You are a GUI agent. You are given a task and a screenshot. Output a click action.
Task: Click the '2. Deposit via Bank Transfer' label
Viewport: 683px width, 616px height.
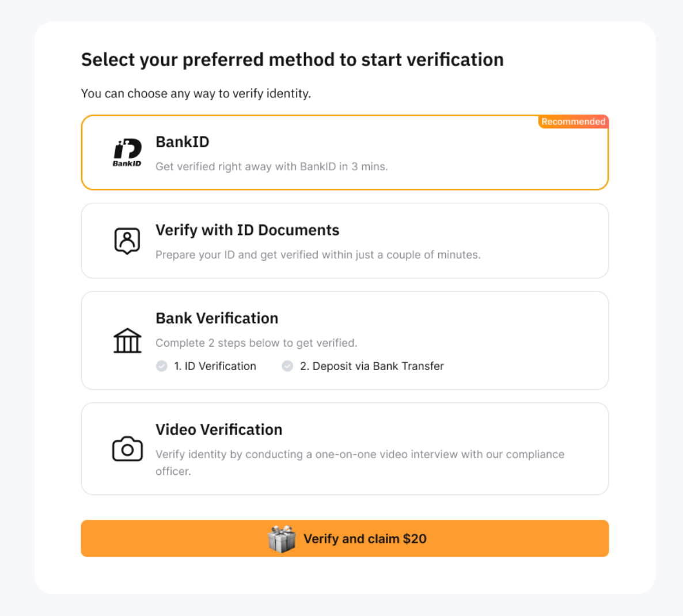[372, 366]
